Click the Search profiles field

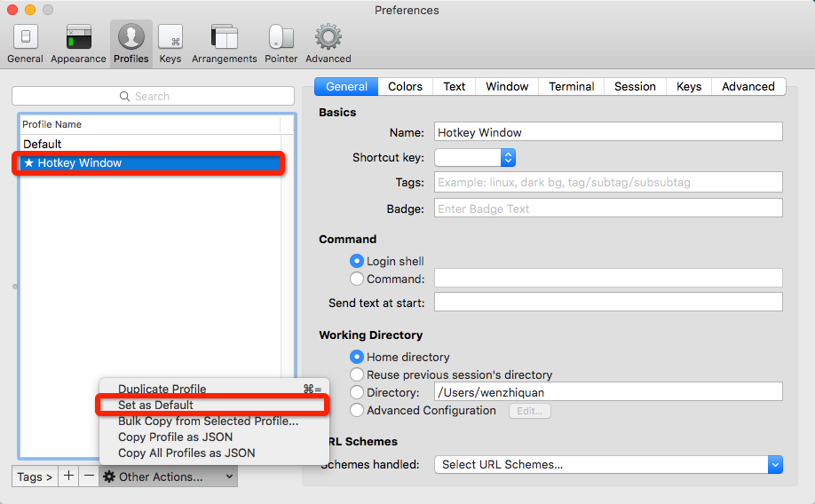[153, 96]
